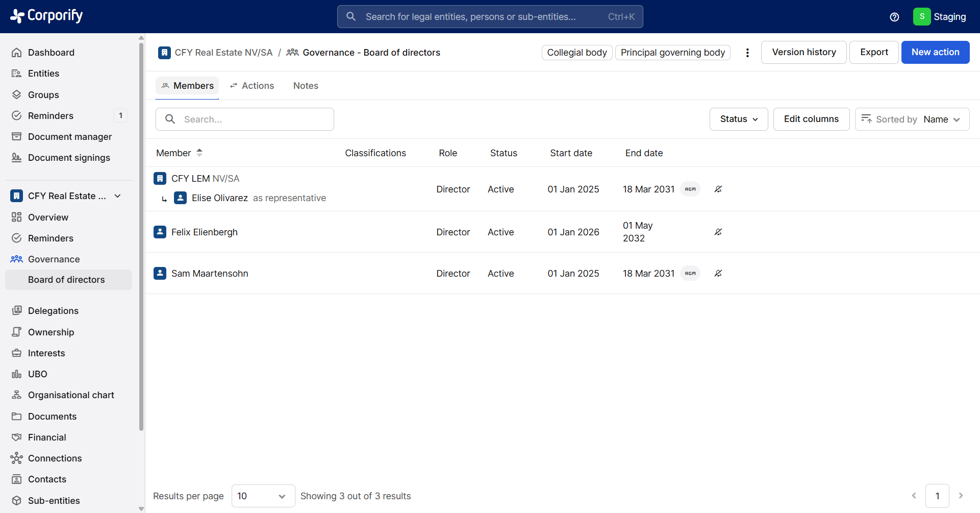Screen dimensions: 980x513
Task: Click the Version history button
Action: [x=803, y=52]
